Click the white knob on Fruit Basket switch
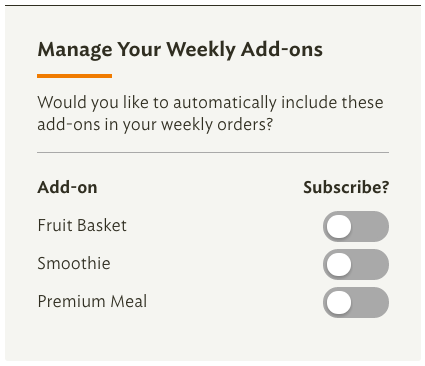 pos(339,226)
